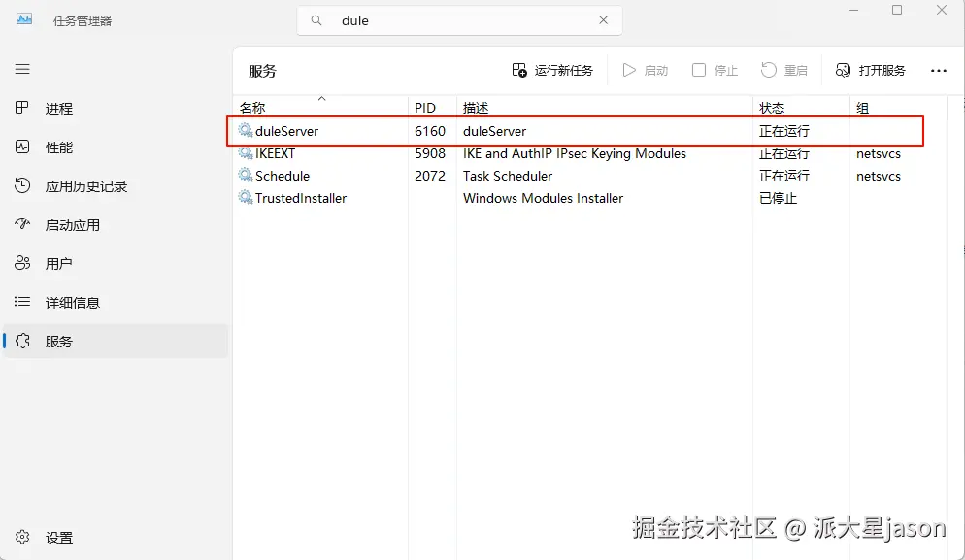The image size is (965, 560).
Task: Click the 打开服务 icon
Action: [x=843, y=70]
